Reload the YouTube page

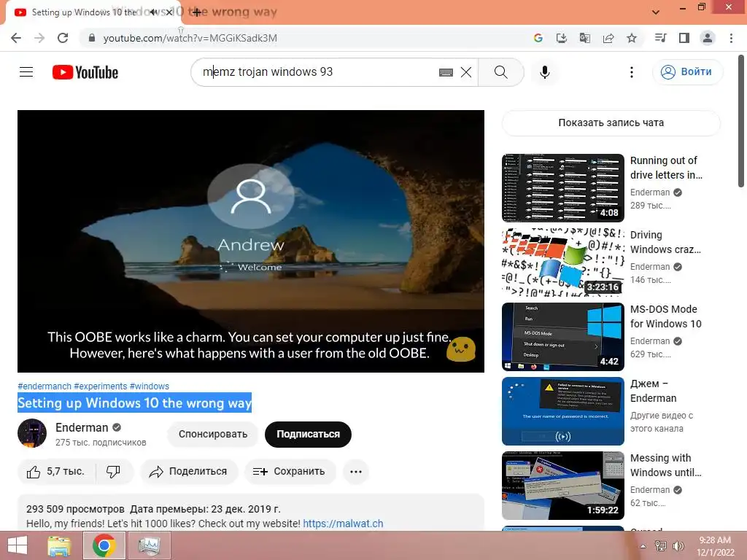click(x=63, y=38)
